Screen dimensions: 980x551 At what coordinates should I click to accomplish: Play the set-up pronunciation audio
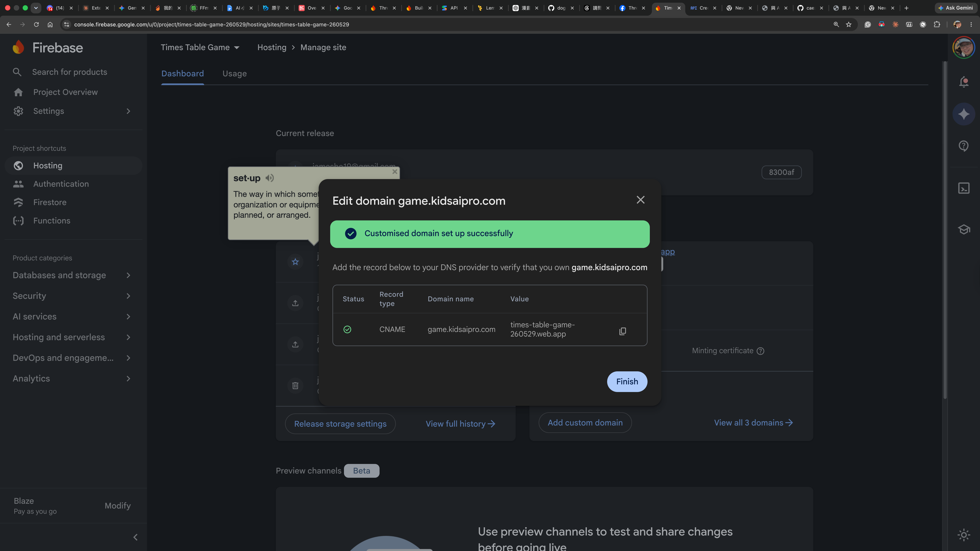coord(270,178)
